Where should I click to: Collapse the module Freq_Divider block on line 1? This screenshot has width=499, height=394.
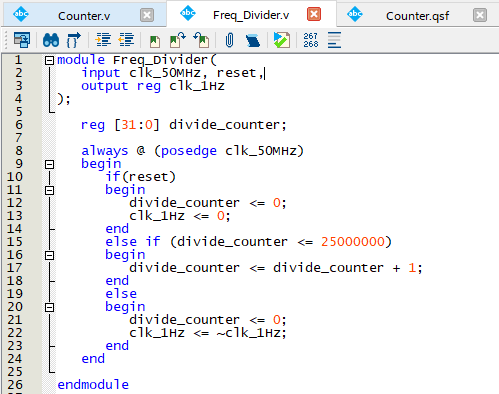49,60
